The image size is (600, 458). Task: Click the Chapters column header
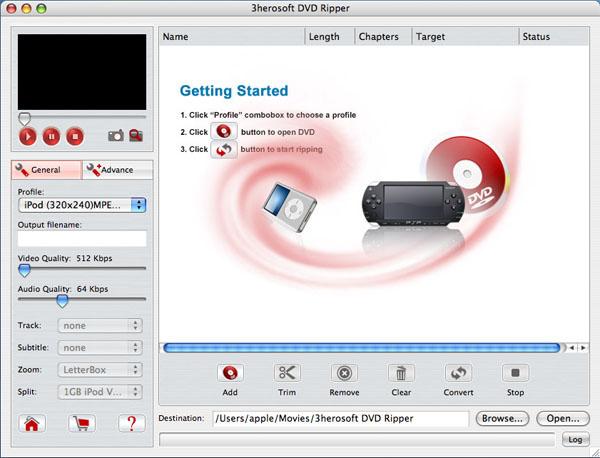click(383, 37)
